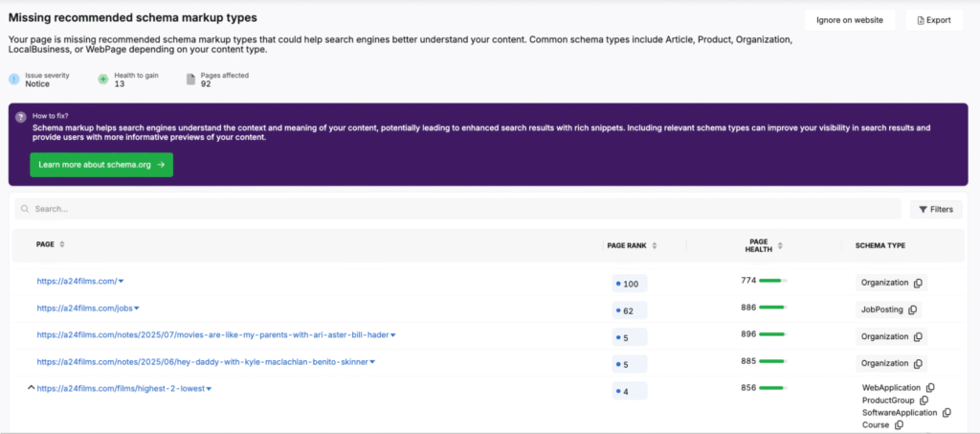The image size is (980, 434).
Task: Click the search magnifier icon
Action: (25, 210)
